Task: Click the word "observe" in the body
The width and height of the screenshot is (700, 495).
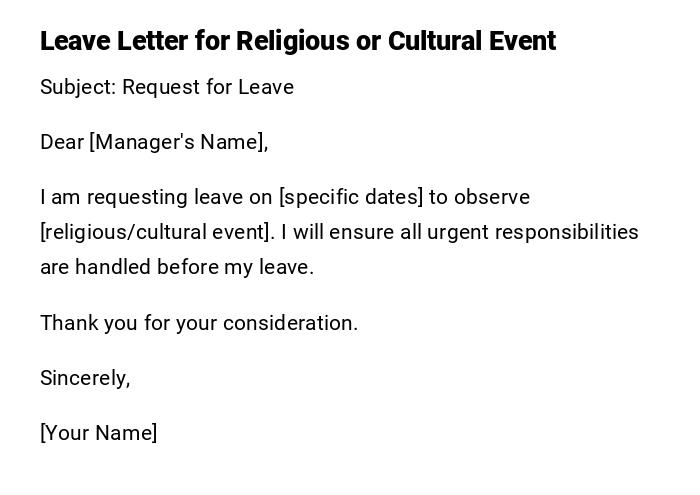Action: [492, 197]
